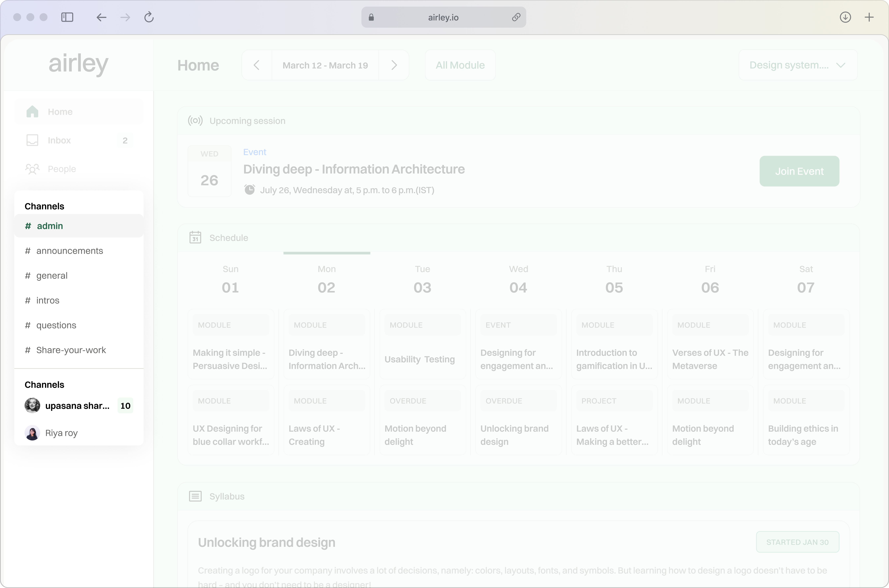Reload the page using the refresh icon
Viewport: 889px width, 588px height.
149,17
